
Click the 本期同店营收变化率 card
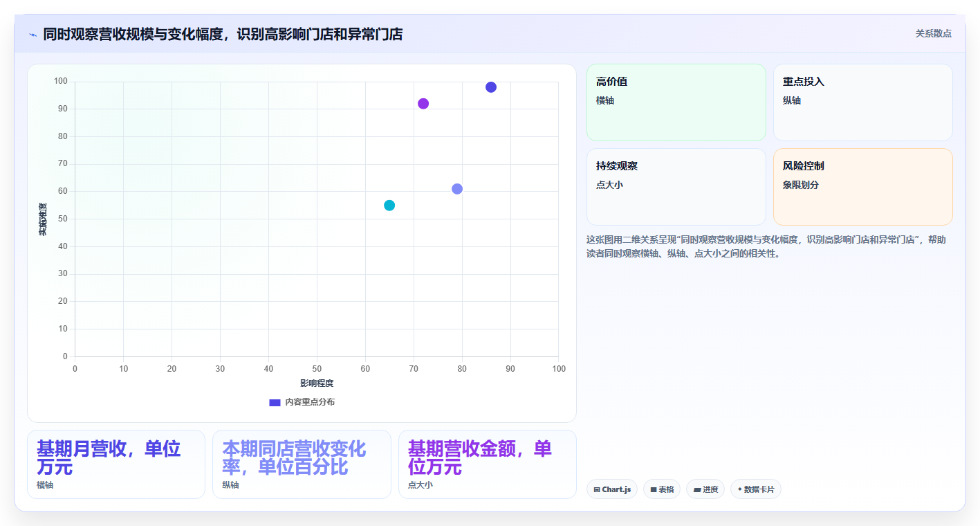302,464
